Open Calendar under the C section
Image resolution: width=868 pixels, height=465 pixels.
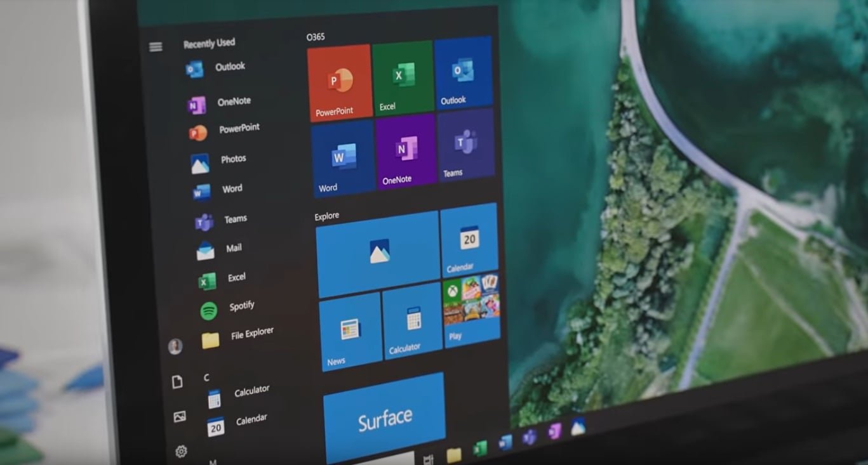coord(237,423)
